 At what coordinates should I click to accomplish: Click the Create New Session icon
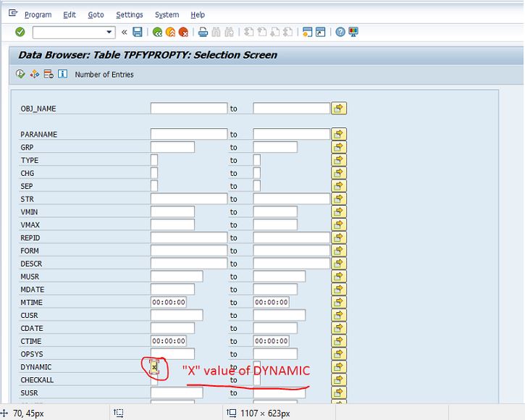point(307,32)
